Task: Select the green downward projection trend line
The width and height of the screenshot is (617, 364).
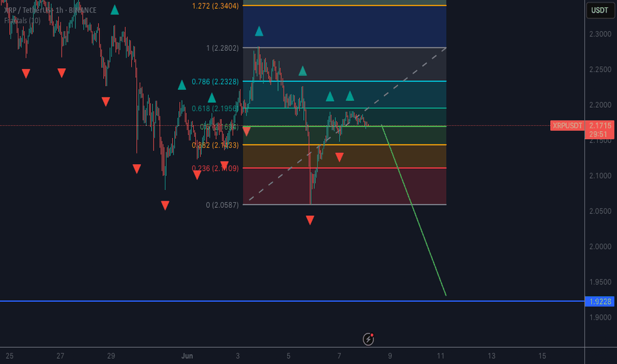Action: 414,210
